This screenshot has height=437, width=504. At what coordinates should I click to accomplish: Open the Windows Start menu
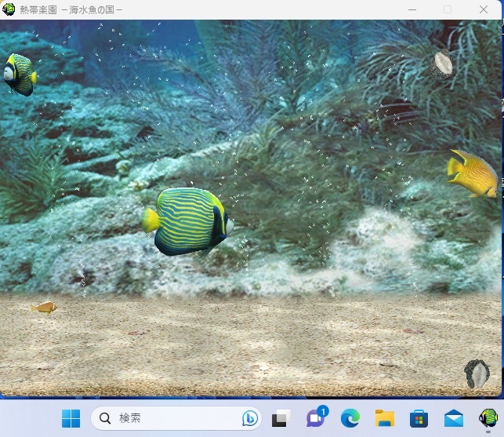71,418
